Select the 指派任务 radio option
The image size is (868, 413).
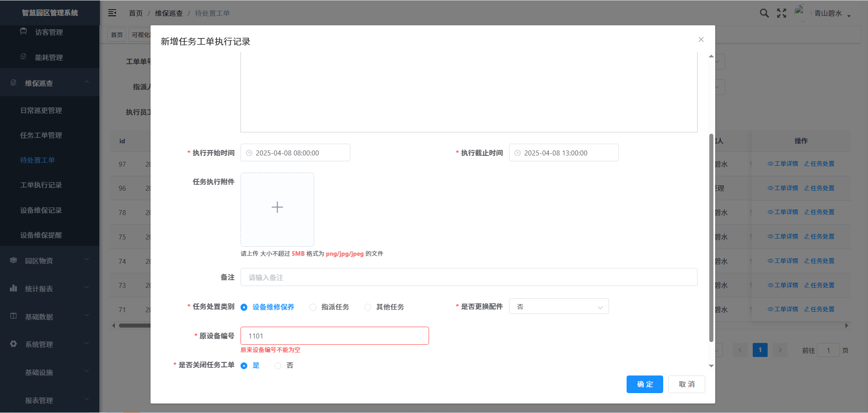click(313, 307)
